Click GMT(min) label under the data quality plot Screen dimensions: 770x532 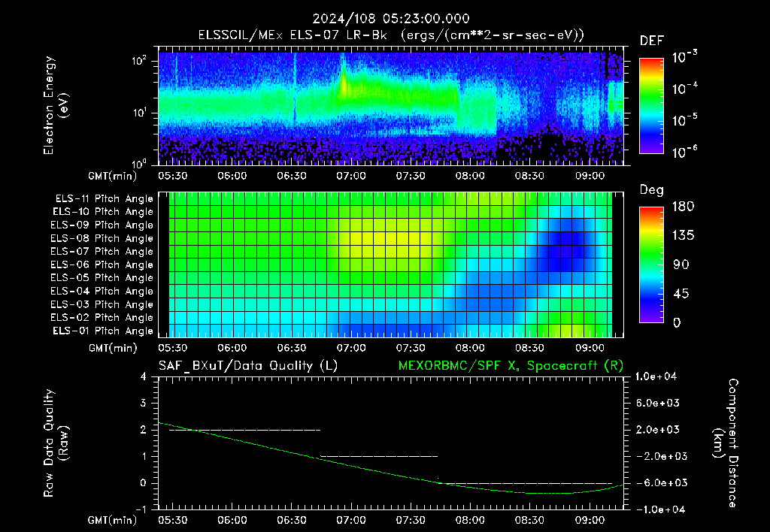pyautogui.click(x=113, y=520)
